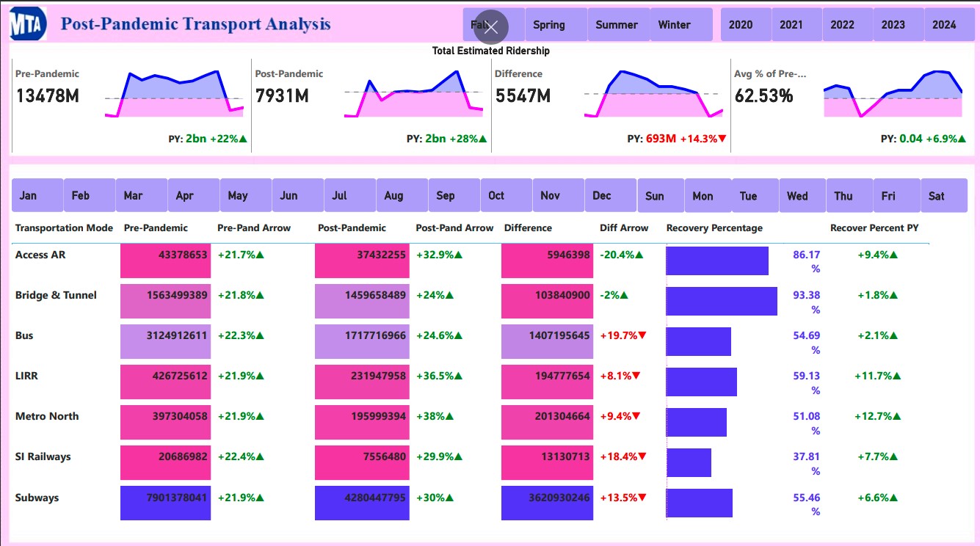Image resolution: width=980 pixels, height=546 pixels.
Task: Sort by Recovery Percentage column header
Action: 714,227
